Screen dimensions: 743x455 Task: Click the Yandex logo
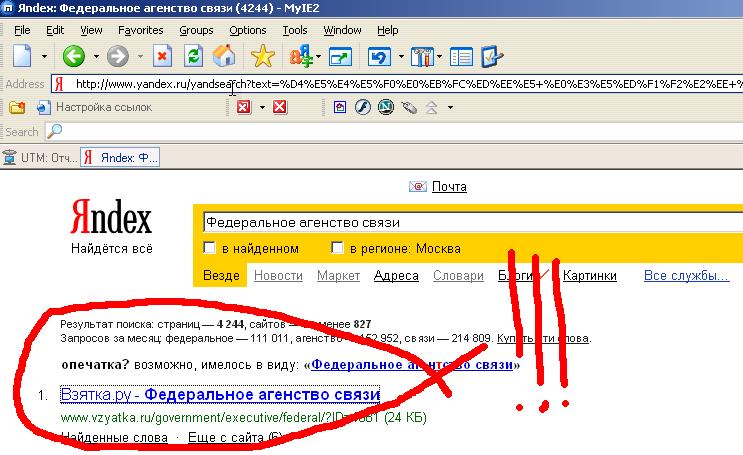[x=111, y=217]
